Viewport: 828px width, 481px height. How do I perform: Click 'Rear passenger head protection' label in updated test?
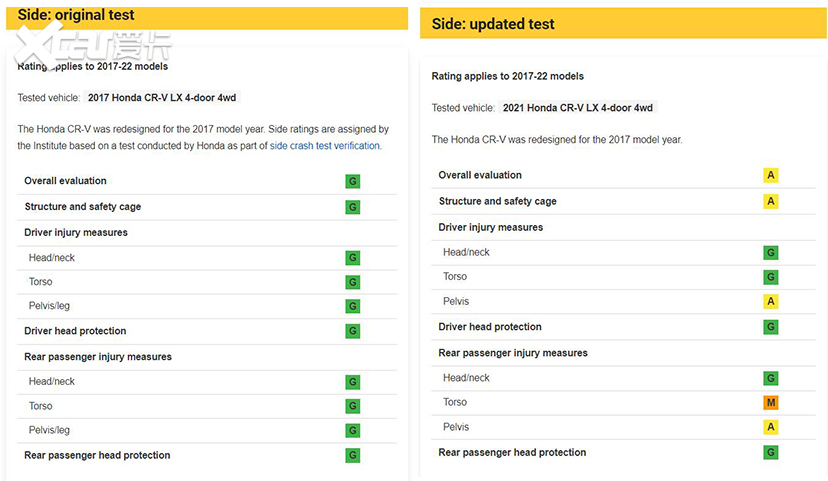[x=512, y=452]
